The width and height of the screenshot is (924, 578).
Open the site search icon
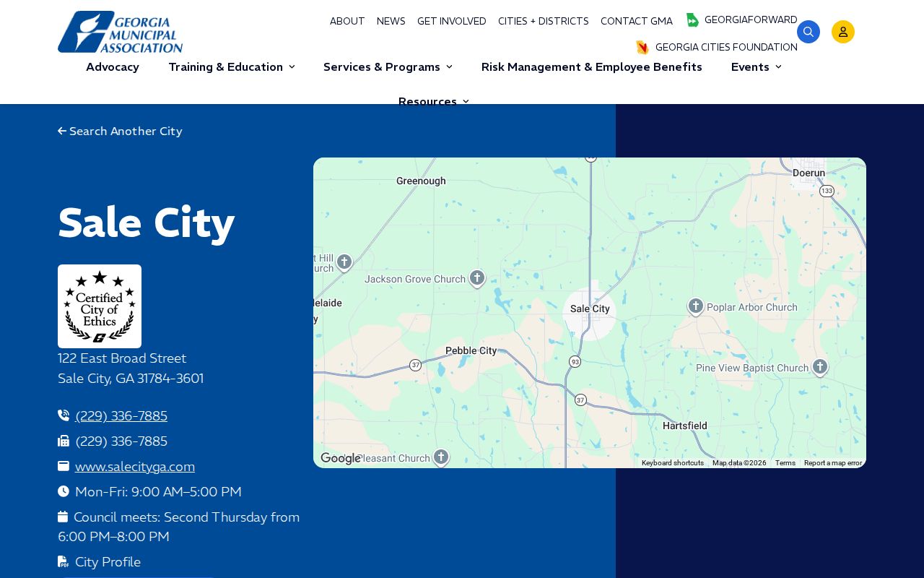click(x=808, y=32)
